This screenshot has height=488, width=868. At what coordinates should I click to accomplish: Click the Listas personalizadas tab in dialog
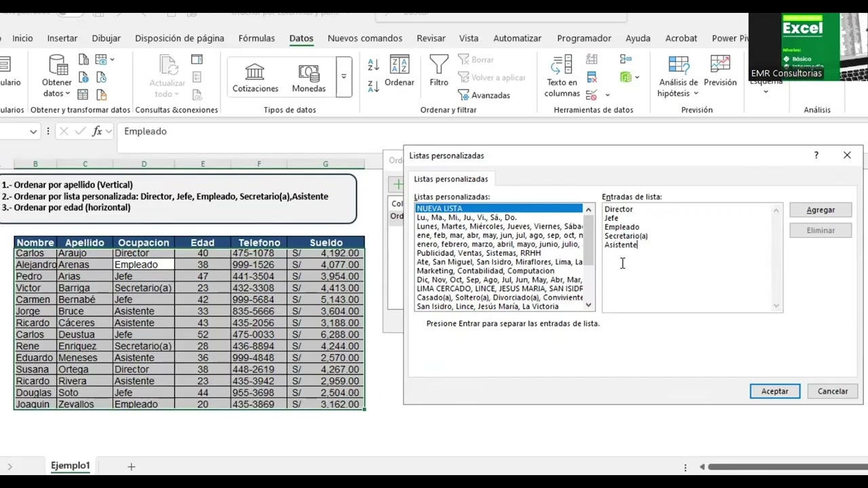coord(451,179)
